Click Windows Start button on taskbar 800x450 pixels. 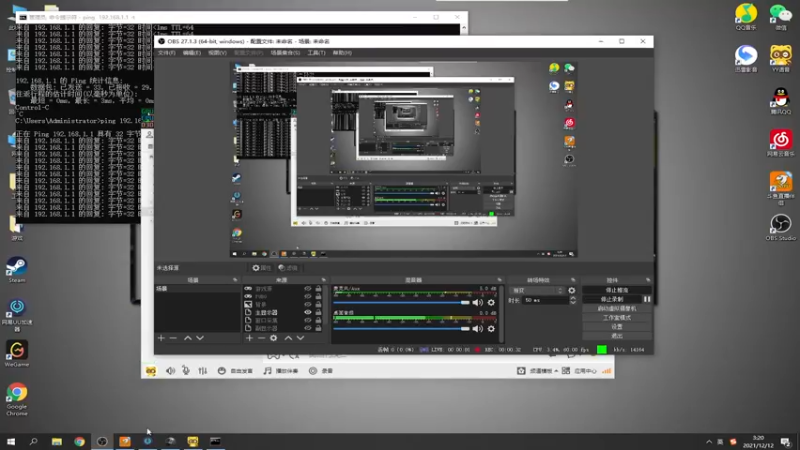pyautogui.click(x=11, y=441)
